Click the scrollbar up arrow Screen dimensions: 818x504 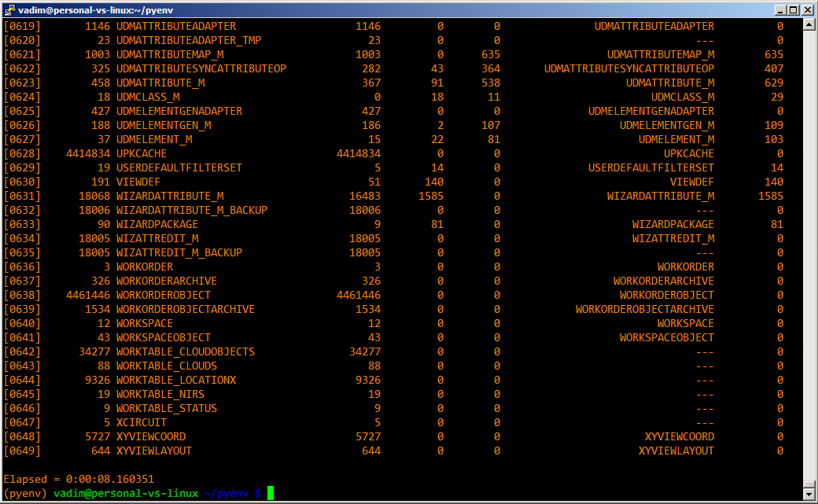pyautogui.click(x=809, y=25)
